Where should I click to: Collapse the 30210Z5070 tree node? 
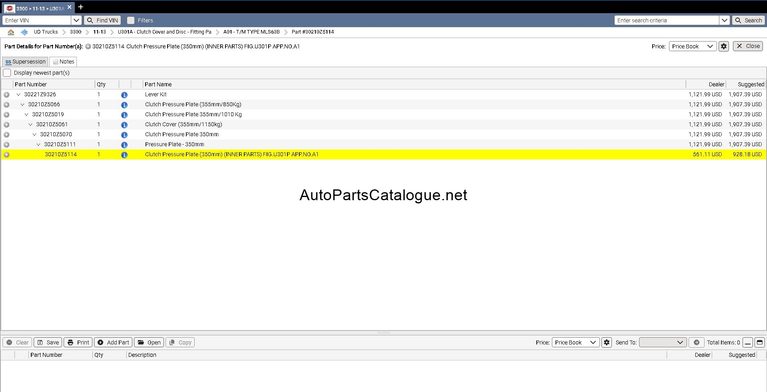point(34,135)
